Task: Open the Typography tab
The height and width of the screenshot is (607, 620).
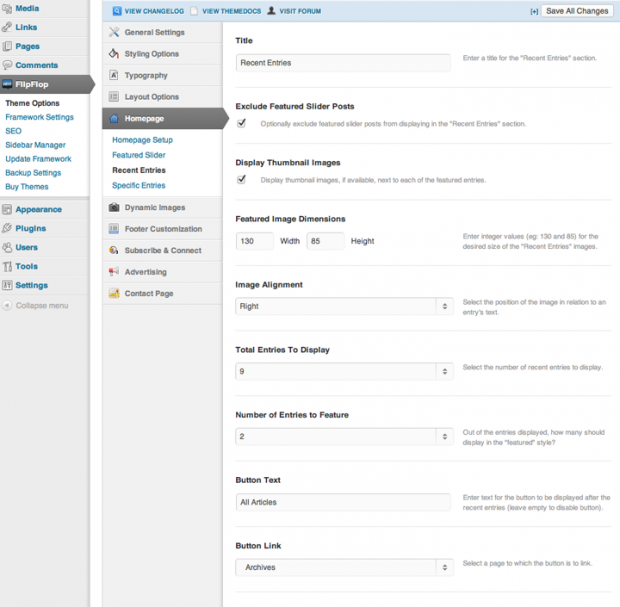Action: tap(162, 75)
